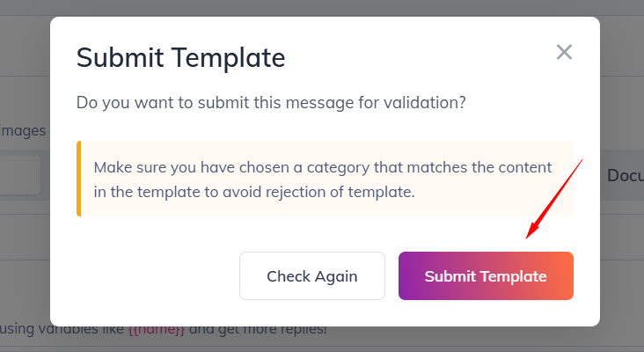
Task: Click the "get more replies!" text
Action: point(272,330)
